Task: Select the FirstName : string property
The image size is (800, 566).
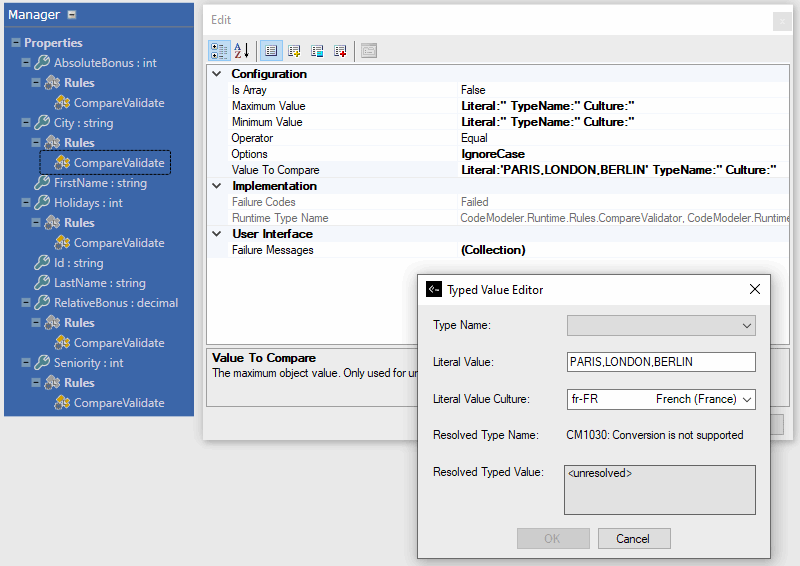Action: (101, 183)
